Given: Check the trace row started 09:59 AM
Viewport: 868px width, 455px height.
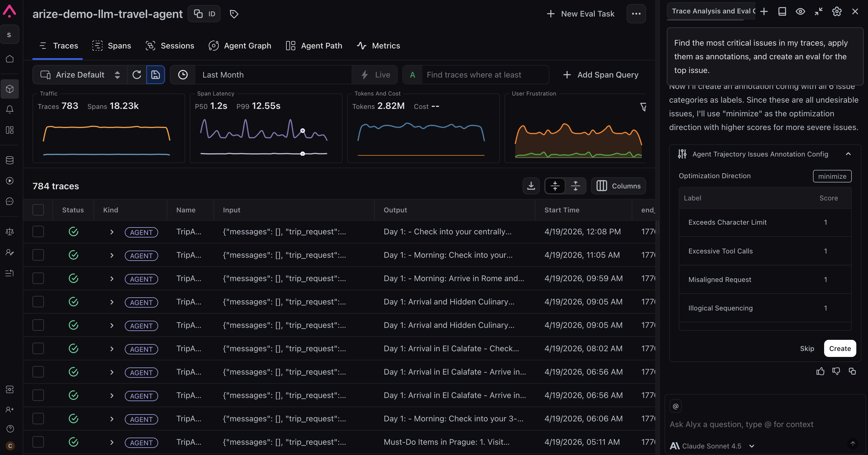Looking at the screenshot, I should (38, 278).
